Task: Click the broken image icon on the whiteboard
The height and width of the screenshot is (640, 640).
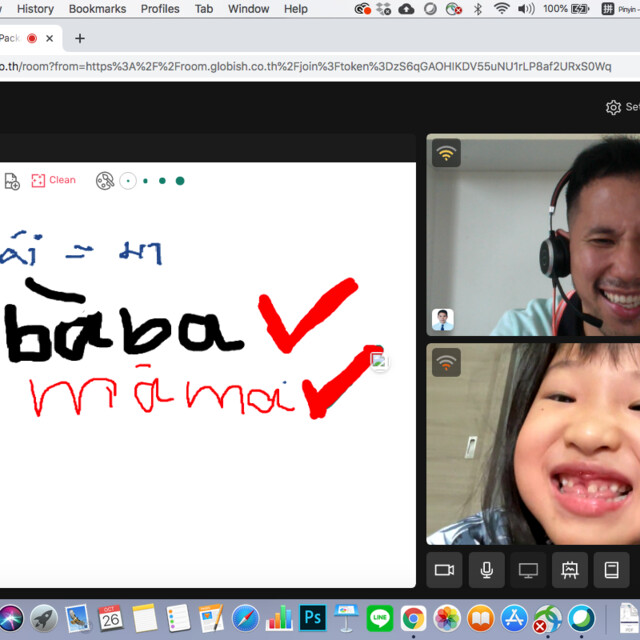Action: (x=378, y=361)
